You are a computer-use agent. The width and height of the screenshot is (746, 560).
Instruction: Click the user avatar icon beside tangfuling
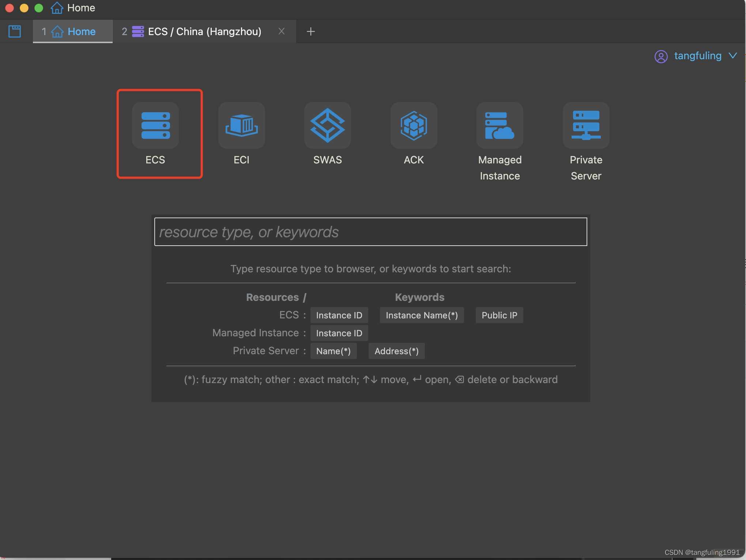click(x=661, y=56)
